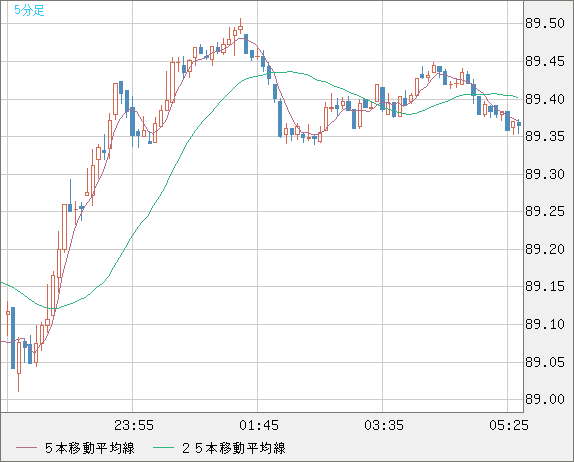Click the 89.00 price axis label
The image size is (574, 462).
(x=545, y=399)
